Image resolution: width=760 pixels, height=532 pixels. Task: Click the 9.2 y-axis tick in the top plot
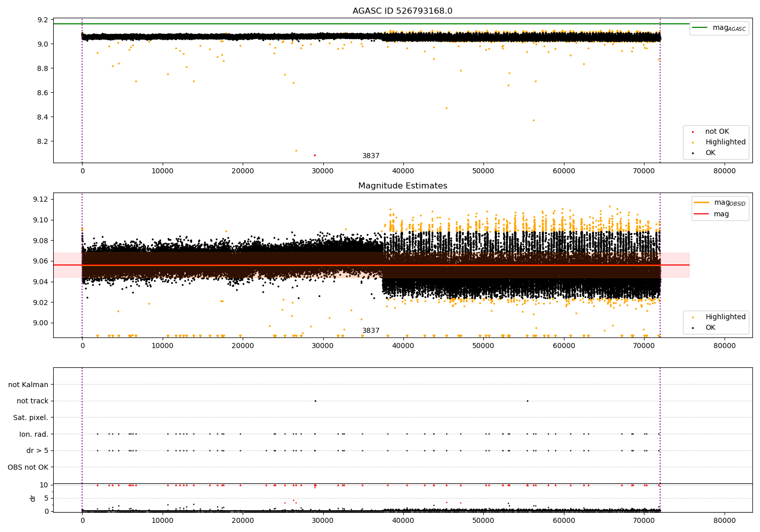(43, 20)
